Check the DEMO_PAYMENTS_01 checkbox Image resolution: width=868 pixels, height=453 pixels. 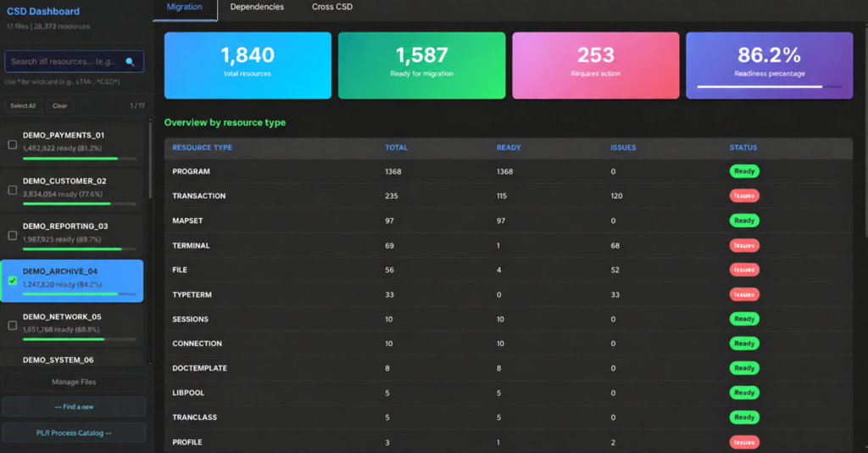12,144
